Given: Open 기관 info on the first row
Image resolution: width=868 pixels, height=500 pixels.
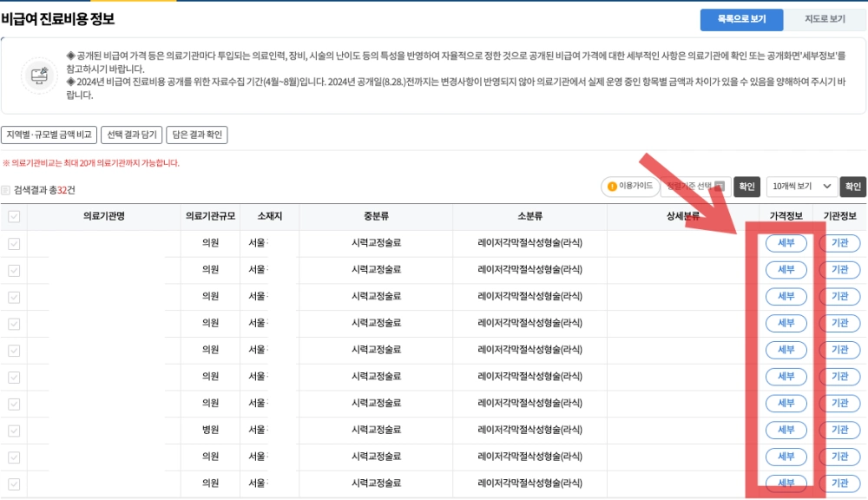Looking at the screenshot, I should [x=840, y=243].
